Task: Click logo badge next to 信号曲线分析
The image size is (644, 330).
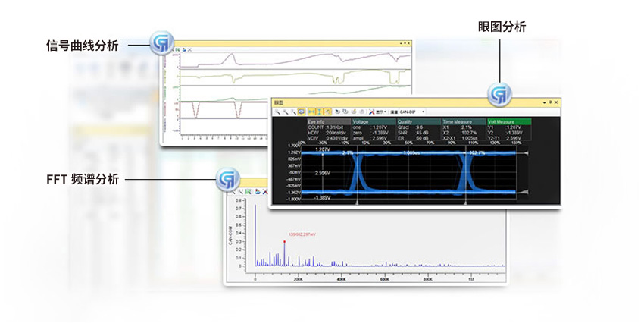Action: (161, 42)
